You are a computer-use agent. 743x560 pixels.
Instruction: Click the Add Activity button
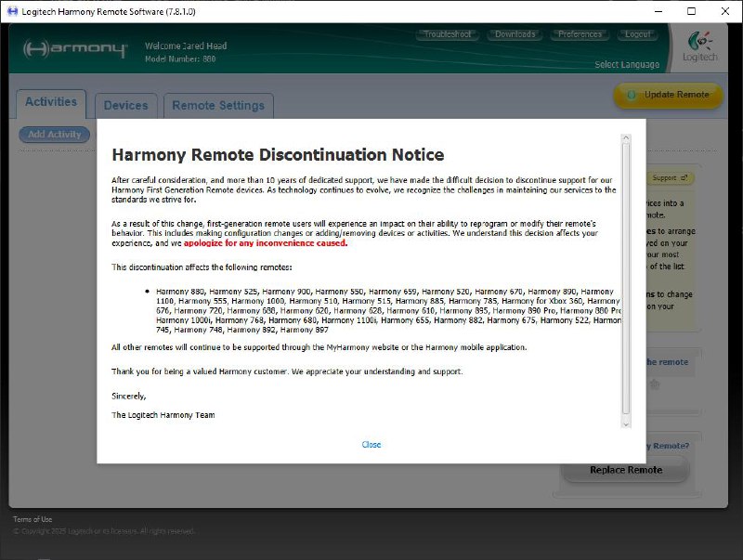coord(55,135)
